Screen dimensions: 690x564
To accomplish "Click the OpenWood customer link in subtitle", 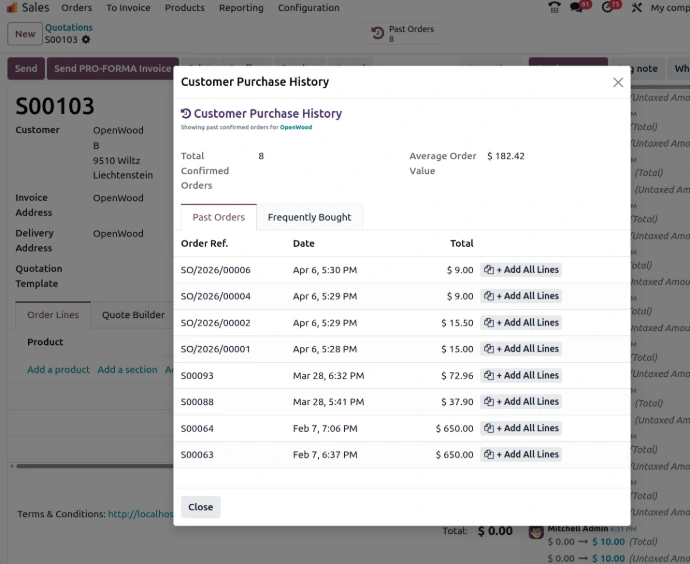I will click(295, 128).
